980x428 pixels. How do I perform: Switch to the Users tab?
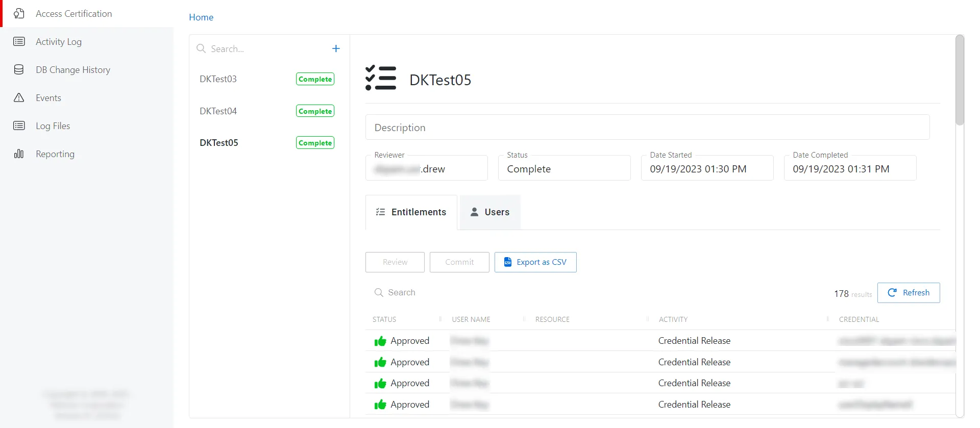coord(490,212)
